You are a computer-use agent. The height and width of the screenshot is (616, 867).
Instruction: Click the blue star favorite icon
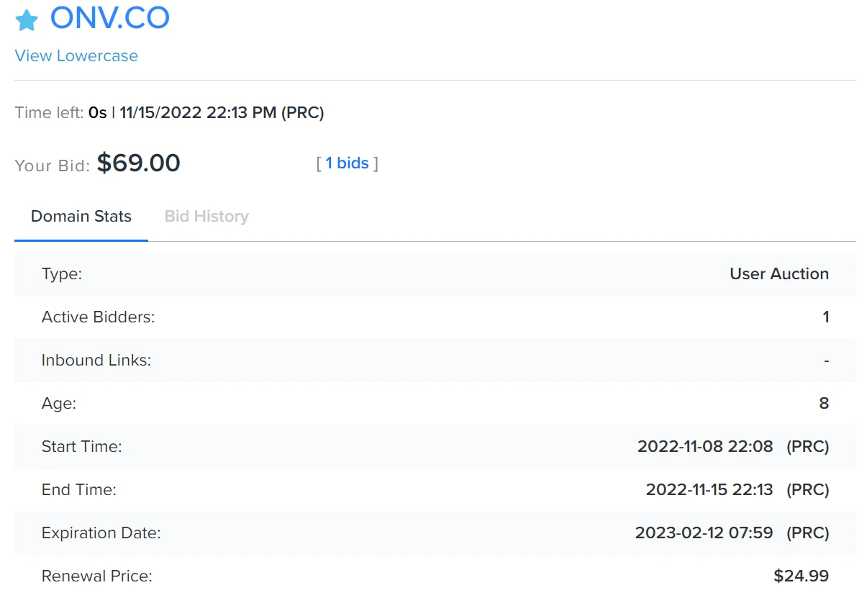click(x=27, y=20)
